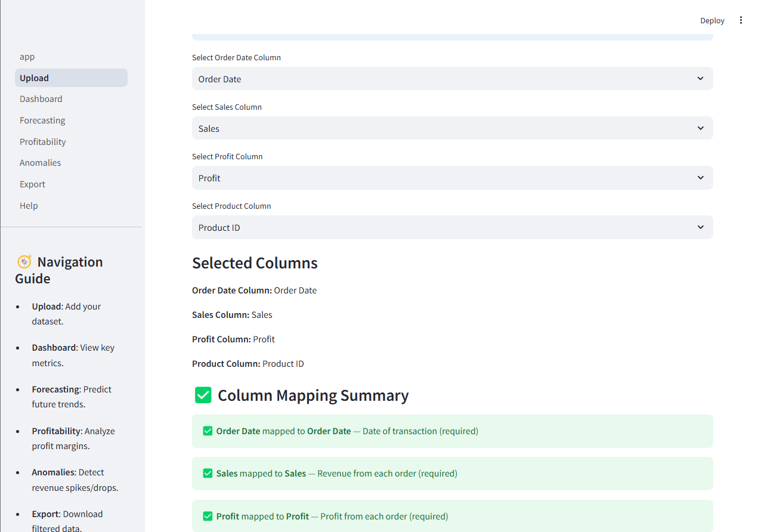Switch to the Dashboard page
Image resolution: width=758 pixels, height=532 pixels.
[41, 98]
